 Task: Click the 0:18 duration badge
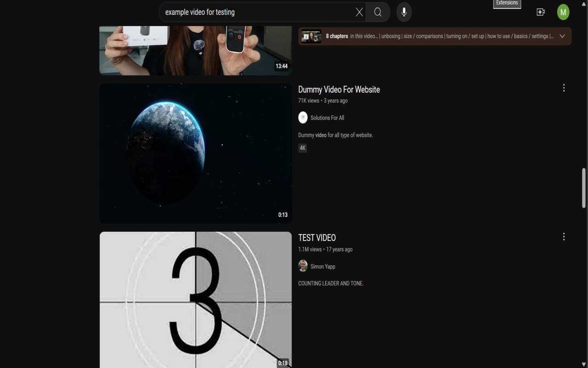pyautogui.click(x=283, y=363)
